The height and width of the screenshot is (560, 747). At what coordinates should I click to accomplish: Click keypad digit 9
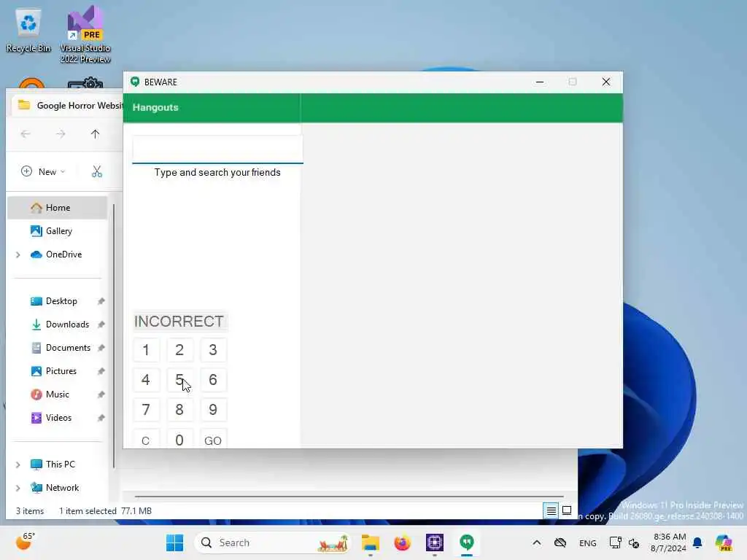(213, 410)
